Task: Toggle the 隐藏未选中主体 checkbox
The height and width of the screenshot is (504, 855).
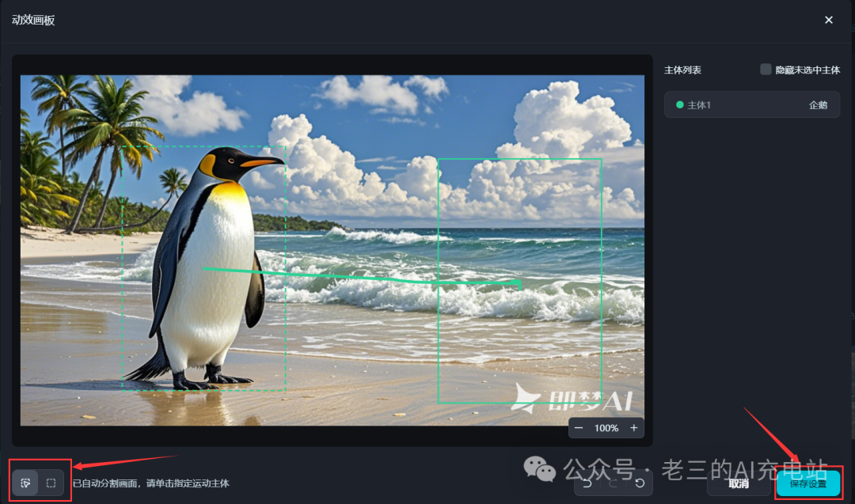Action: (766, 69)
